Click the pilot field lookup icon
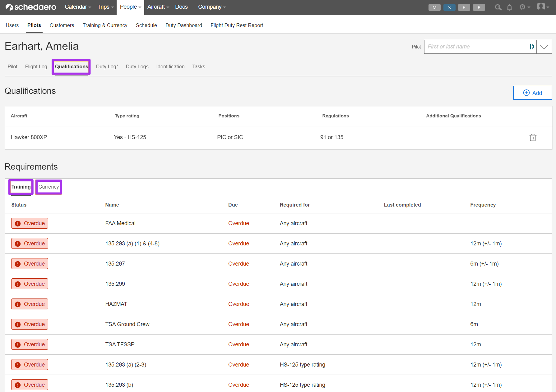The image size is (556, 392). click(x=532, y=47)
